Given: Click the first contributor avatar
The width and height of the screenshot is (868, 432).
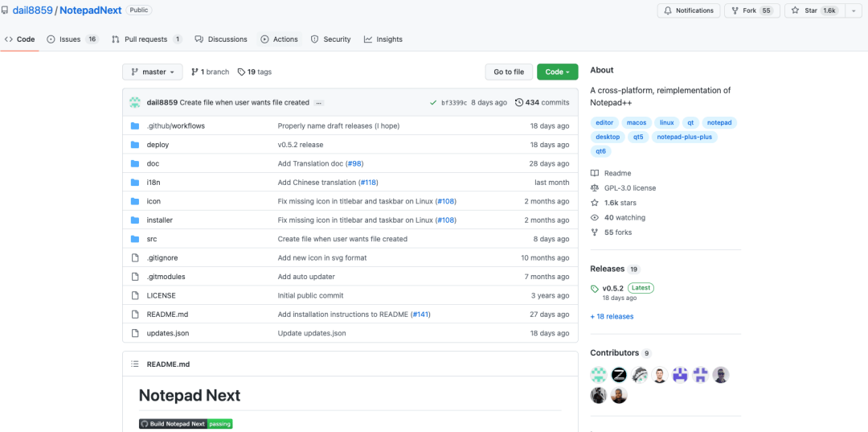Looking at the screenshot, I should pos(598,375).
